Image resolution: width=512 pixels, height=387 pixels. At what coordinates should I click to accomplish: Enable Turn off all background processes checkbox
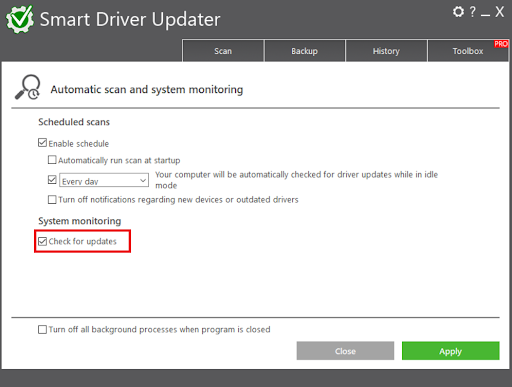pyautogui.click(x=42, y=329)
